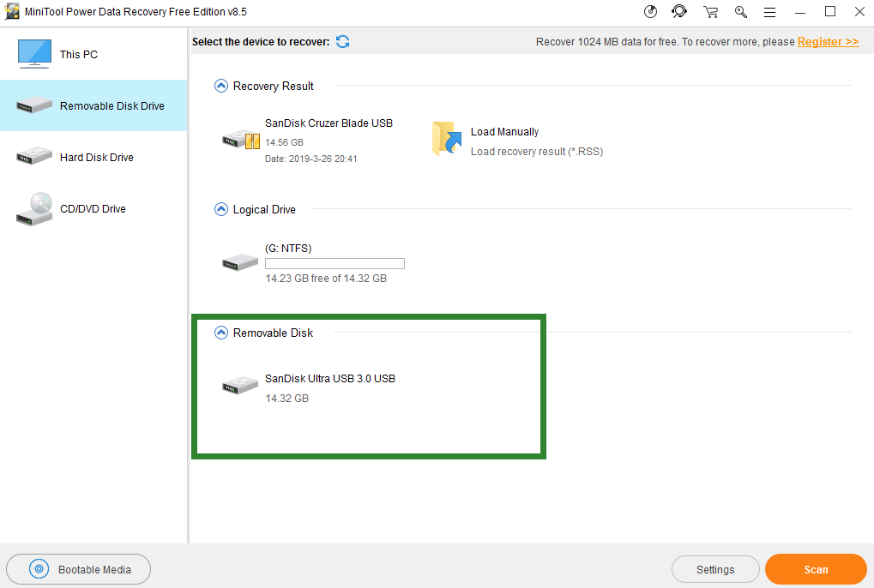
Task: Click the Bootable Media button
Action: coord(79,569)
